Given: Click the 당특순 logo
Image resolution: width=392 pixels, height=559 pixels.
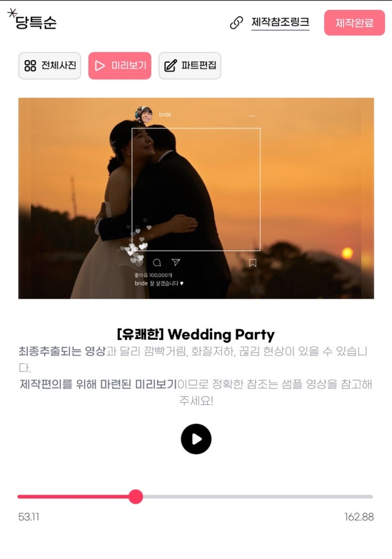Looking at the screenshot, I should click(x=33, y=21).
